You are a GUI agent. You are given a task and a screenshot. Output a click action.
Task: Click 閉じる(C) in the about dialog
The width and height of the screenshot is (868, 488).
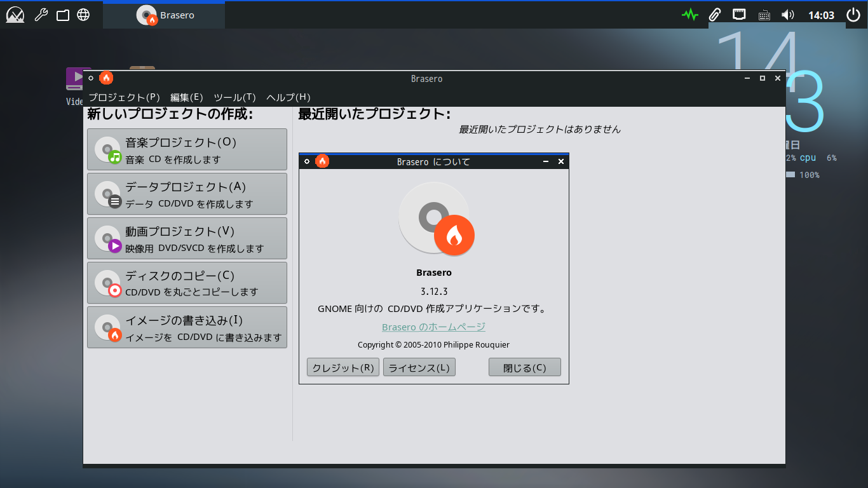[525, 367]
